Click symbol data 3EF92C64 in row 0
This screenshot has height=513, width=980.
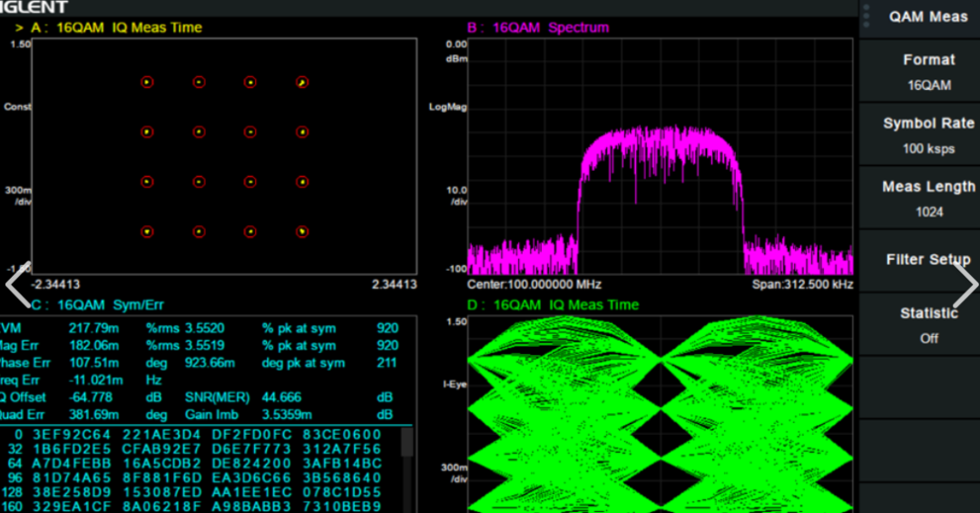pos(72,434)
